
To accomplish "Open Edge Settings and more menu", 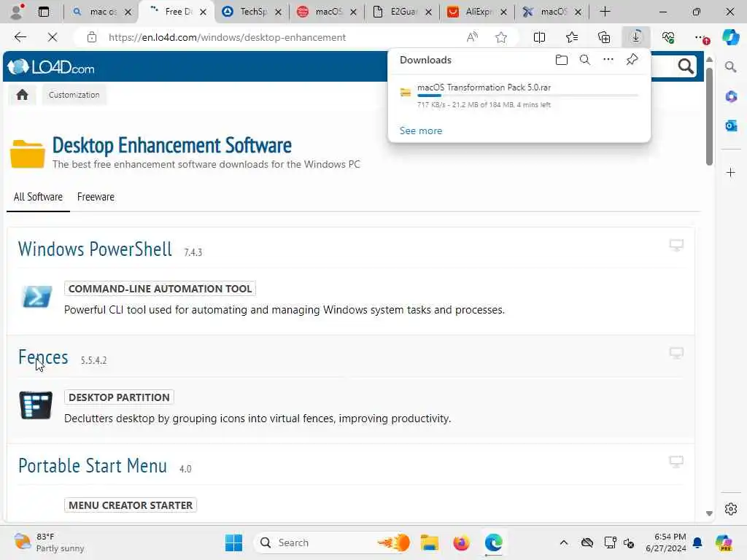I will point(701,37).
